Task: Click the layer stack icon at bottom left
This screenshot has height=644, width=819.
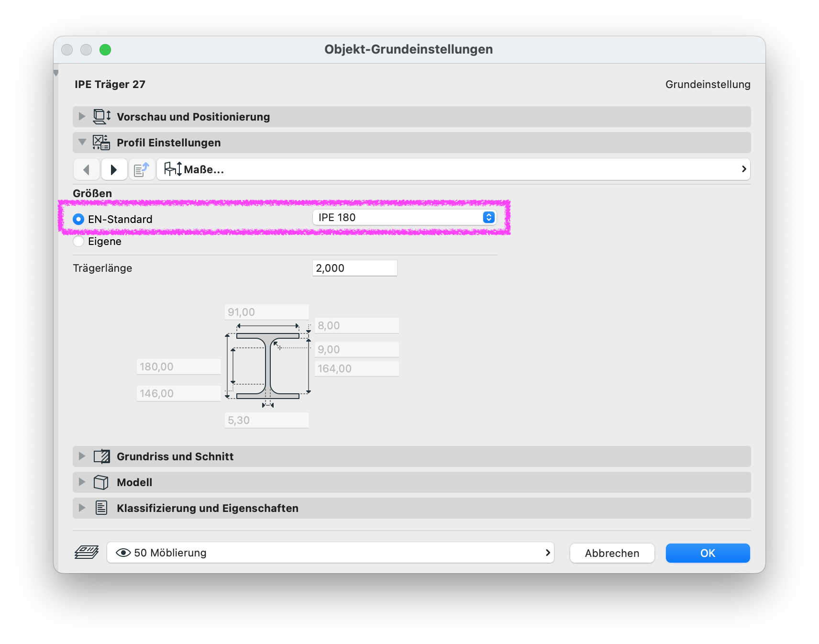Action: (x=87, y=553)
